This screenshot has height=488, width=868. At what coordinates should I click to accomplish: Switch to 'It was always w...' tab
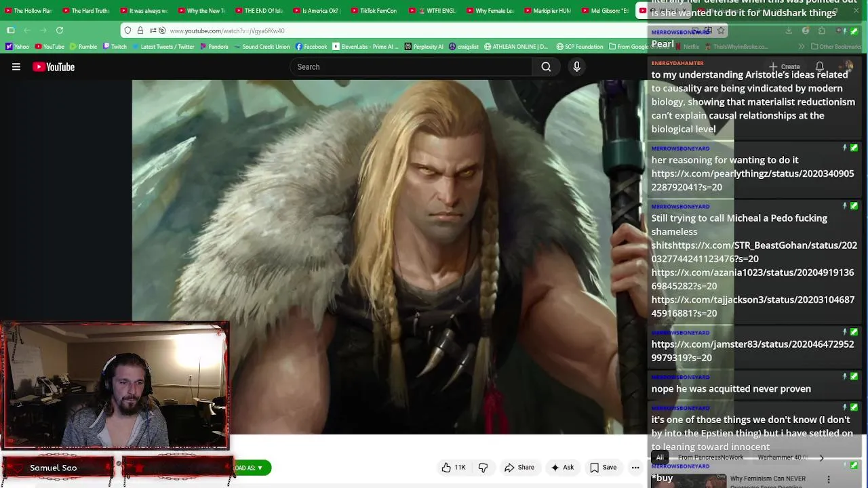click(144, 11)
